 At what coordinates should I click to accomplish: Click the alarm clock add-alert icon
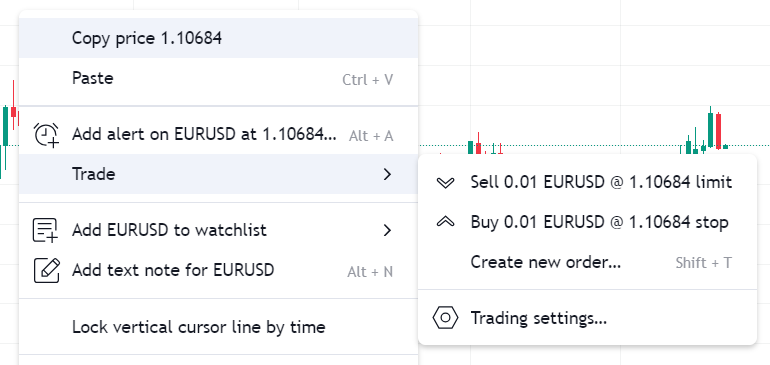click(46, 135)
